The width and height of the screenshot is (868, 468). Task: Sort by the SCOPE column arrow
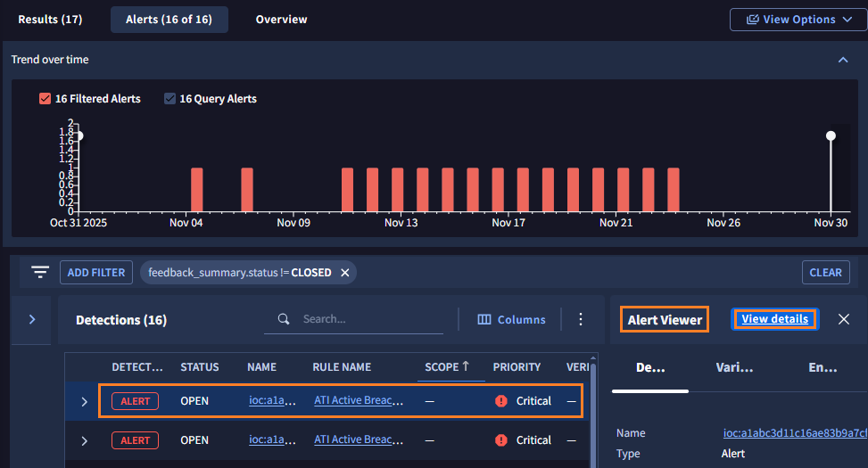[x=465, y=366]
